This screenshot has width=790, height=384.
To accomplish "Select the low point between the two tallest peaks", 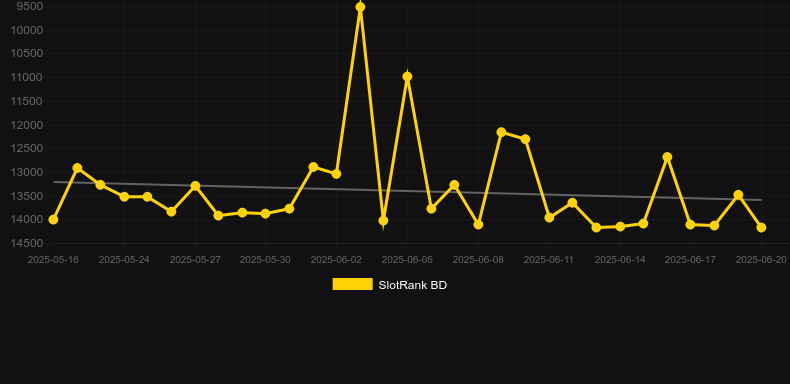I will point(383,221).
